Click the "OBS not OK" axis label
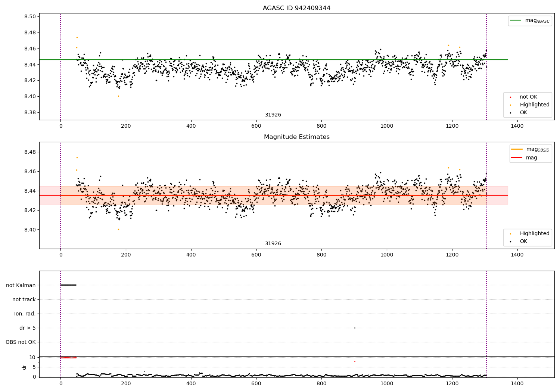The width and height of the screenshot is (560, 392). (x=21, y=342)
